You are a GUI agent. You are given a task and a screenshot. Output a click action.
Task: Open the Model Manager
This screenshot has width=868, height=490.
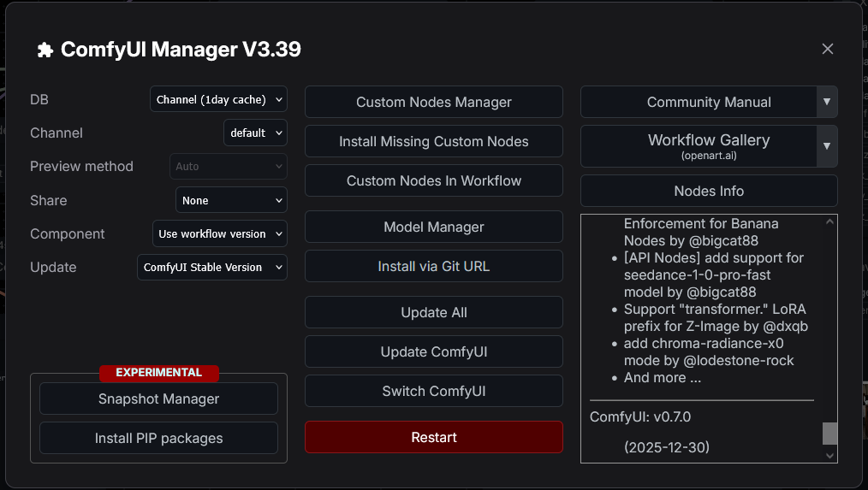click(x=434, y=227)
